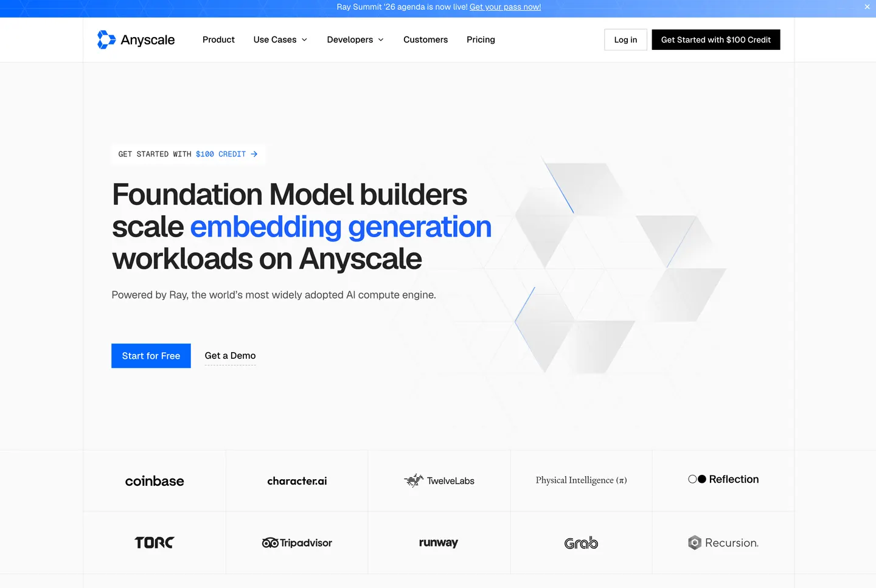Dismiss the Ray Summit announcement banner
This screenshot has width=876, height=588.
(867, 7)
